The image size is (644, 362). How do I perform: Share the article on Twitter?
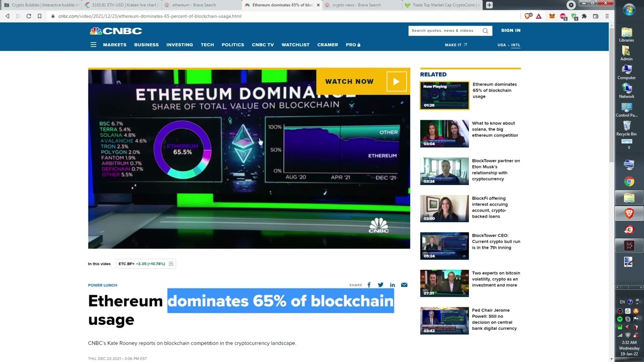pyautogui.click(x=380, y=285)
